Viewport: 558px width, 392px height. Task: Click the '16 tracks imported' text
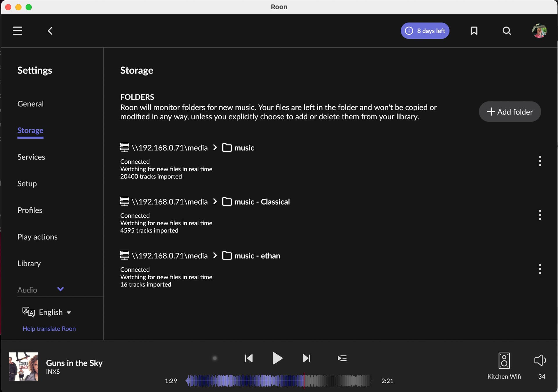pyautogui.click(x=146, y=285)
